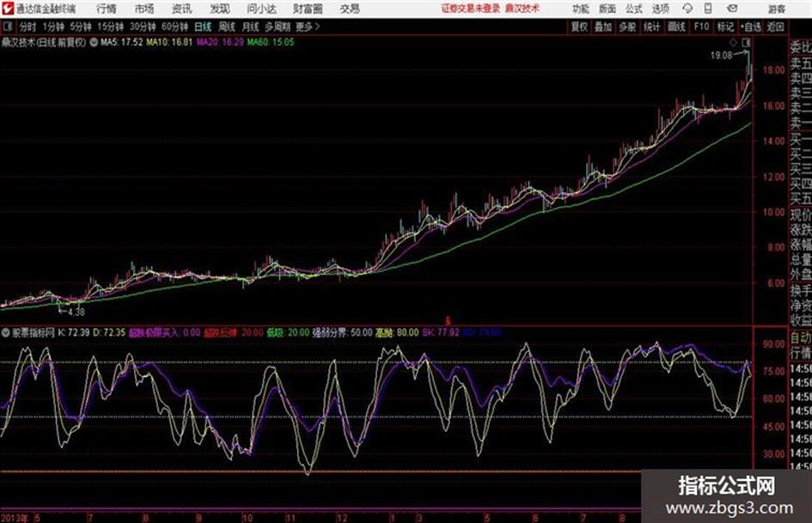The image size is (812, 523).
Task: Click the 游客 user account label
Action: [x=777, y=9]
